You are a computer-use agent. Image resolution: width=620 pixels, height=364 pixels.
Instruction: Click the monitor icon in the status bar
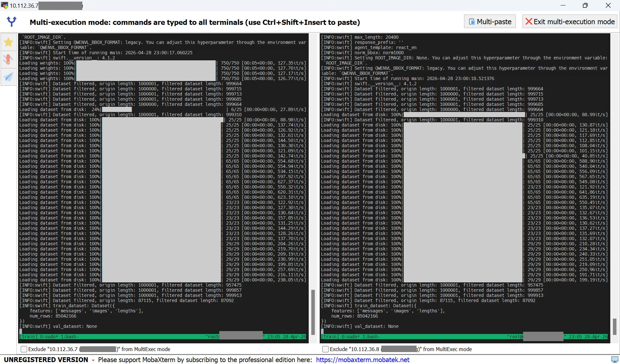tap(615, 359)
